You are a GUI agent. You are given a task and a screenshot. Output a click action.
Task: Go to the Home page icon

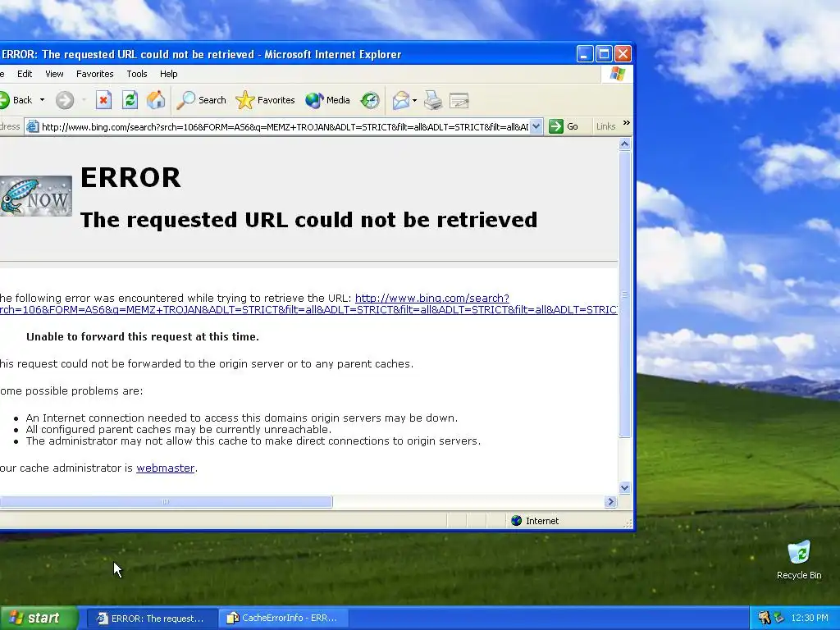[x=156, y=100]
